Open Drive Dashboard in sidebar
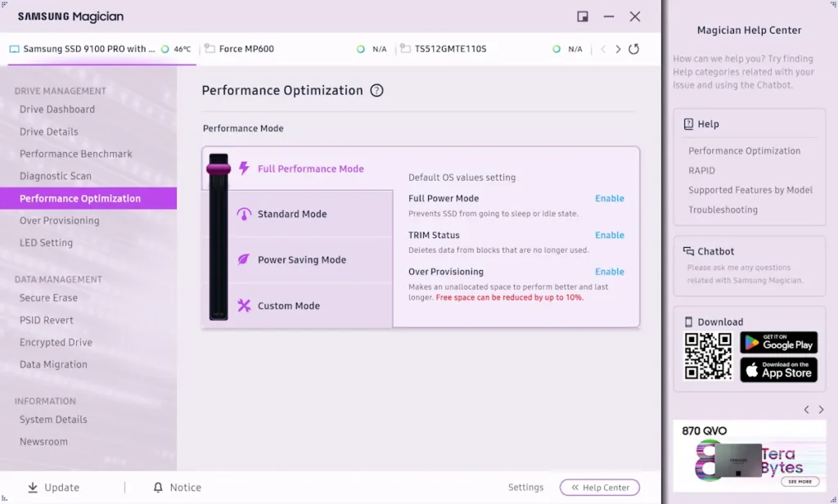This screenshot has height=504, width=838. (x=57, y=109)
